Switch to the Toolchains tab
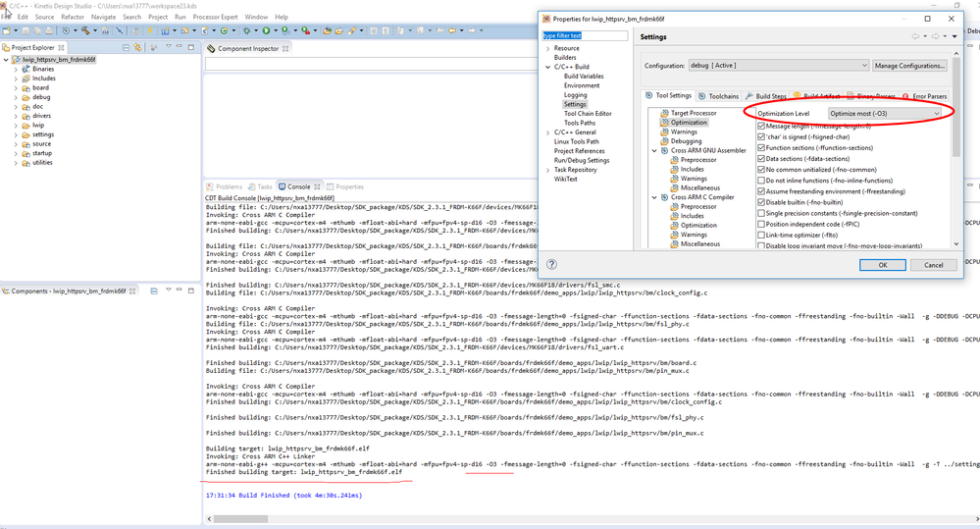This screenshot has width=980, height=529. (718, 96)
